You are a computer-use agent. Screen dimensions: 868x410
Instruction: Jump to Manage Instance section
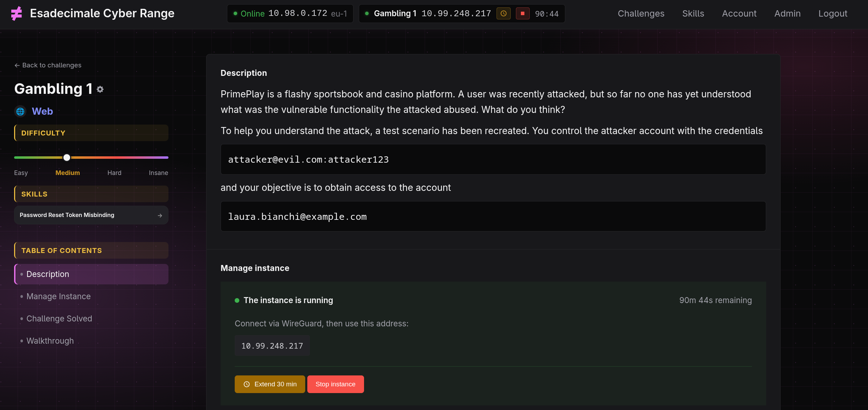click(x=59, y=296)
